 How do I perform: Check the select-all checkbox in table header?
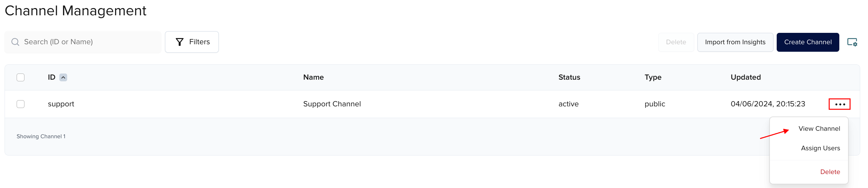21,77
